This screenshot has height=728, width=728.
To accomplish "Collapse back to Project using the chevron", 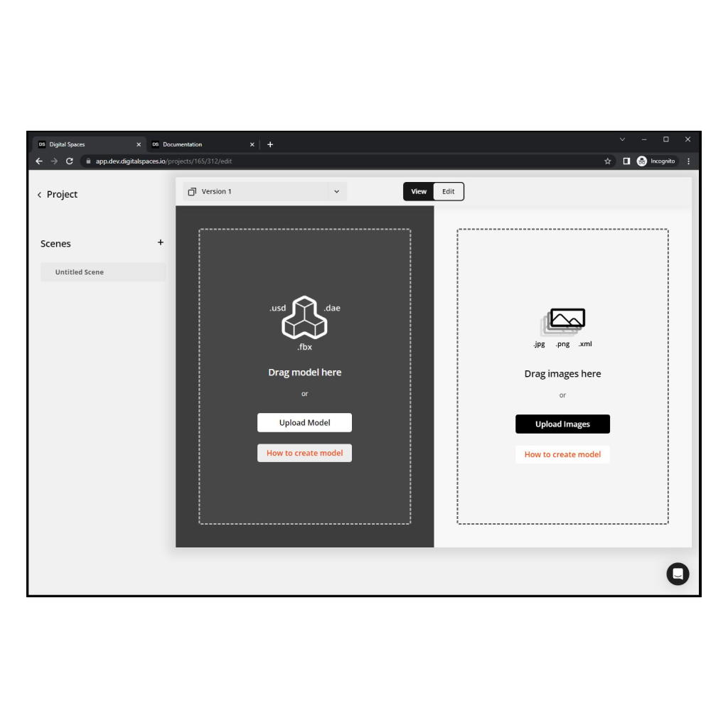I will [x=39, y=194].
